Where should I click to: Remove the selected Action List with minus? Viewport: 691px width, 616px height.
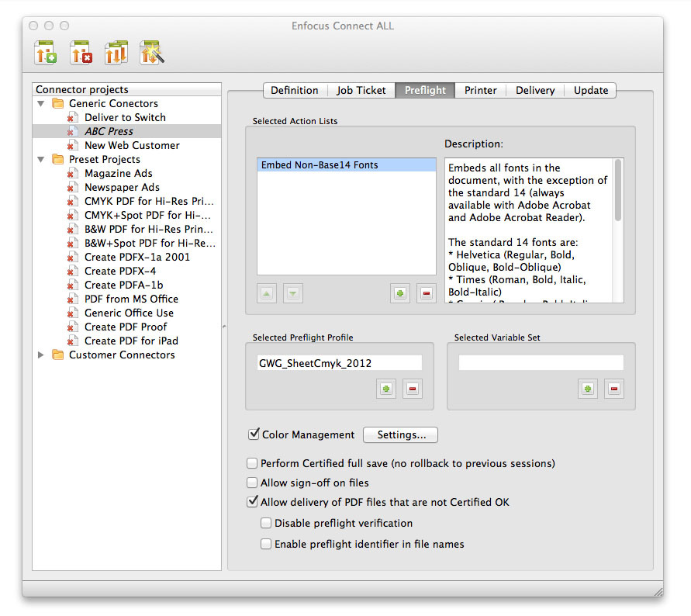[426, 293]
